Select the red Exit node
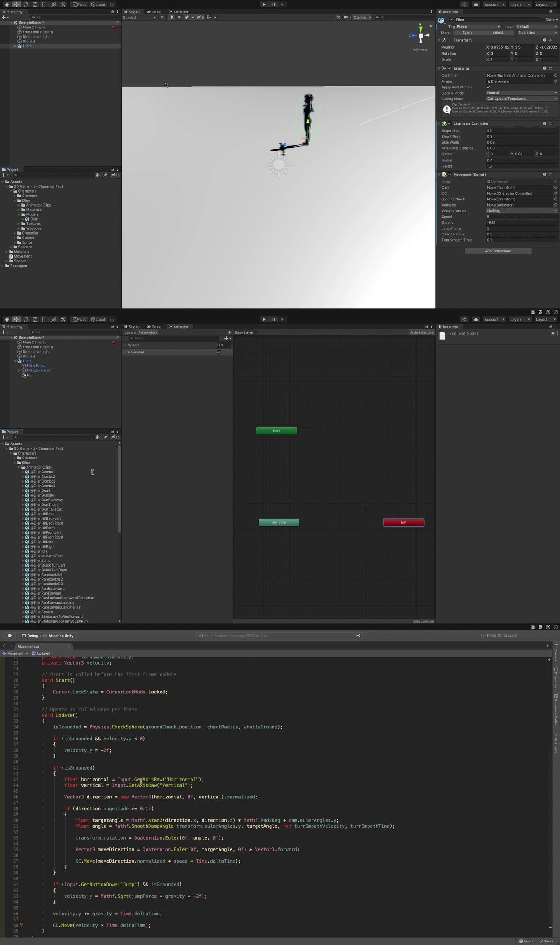The height and width of the screenshot is (945, 560). [403, 522]
